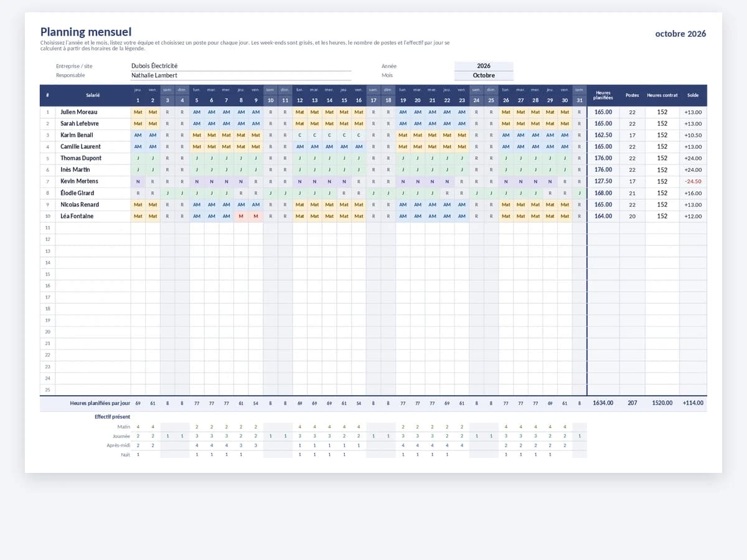Select the Année cell showing 2026
747x560 pixels.
tap(484, 66)
